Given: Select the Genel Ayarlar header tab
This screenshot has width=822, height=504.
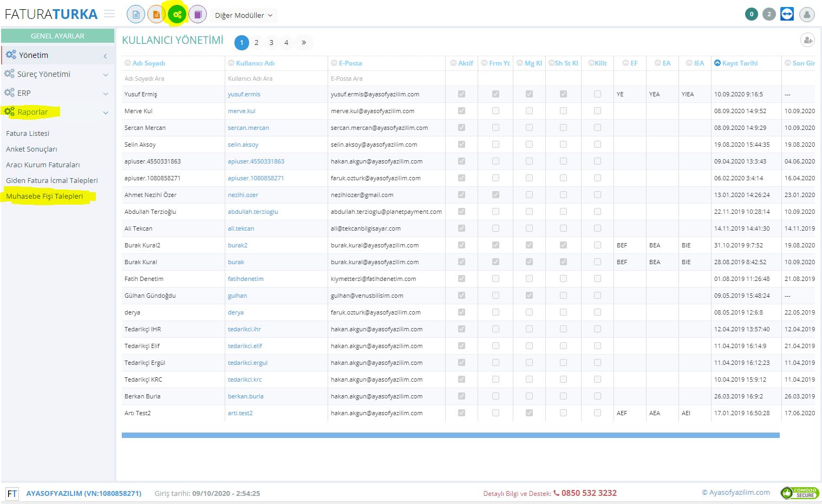Looking at the screenshot, I should 57,36.
